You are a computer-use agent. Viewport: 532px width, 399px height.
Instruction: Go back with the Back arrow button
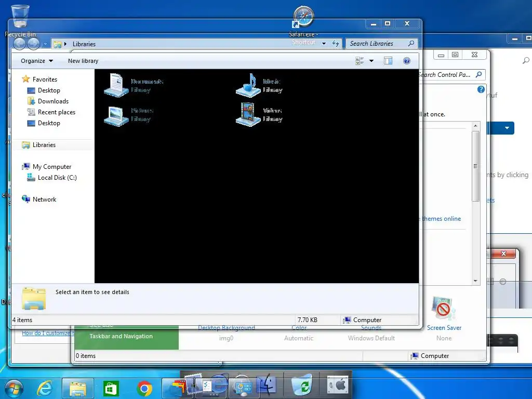click(x=19, y=44)
